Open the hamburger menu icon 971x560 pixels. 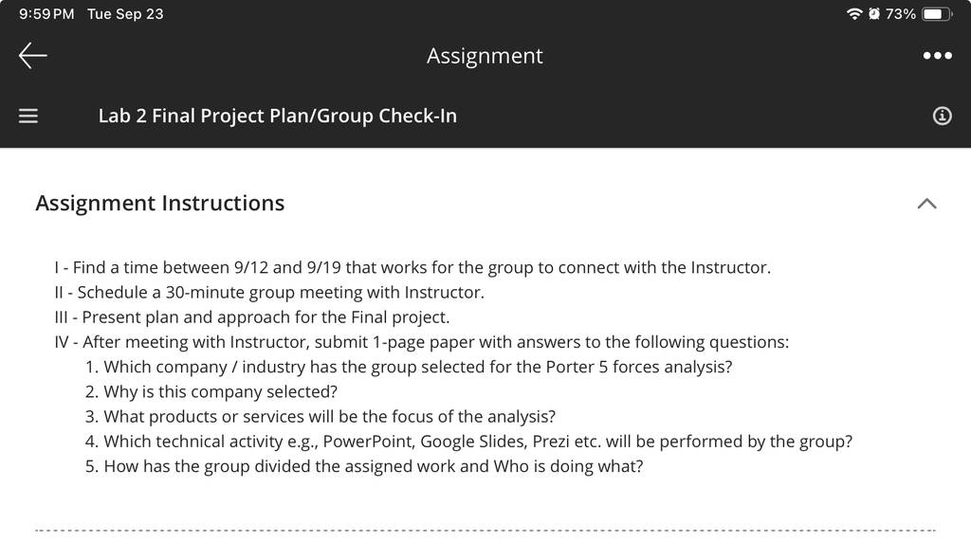click(x=27, y=116)
